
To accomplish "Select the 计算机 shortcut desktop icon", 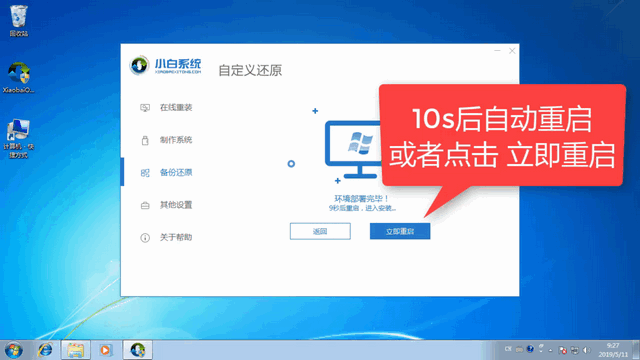I will pyautogui.click(x=19, y=139).
